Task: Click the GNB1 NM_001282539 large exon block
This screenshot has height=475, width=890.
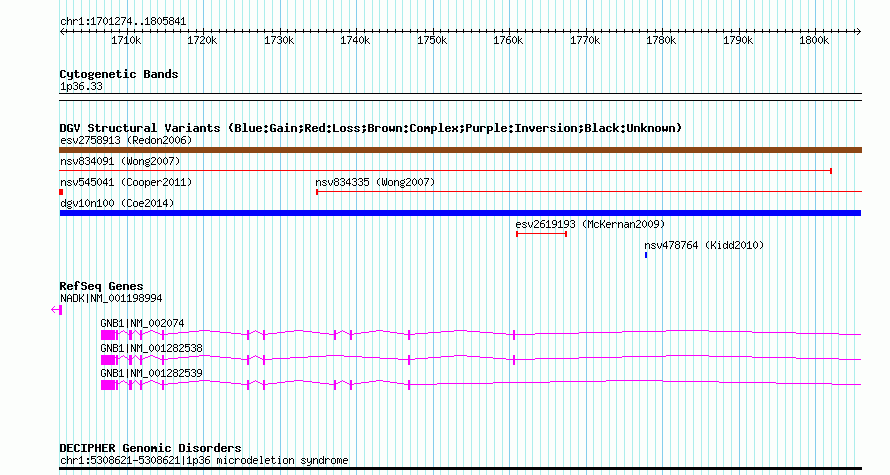Action: tap(108, 385)
